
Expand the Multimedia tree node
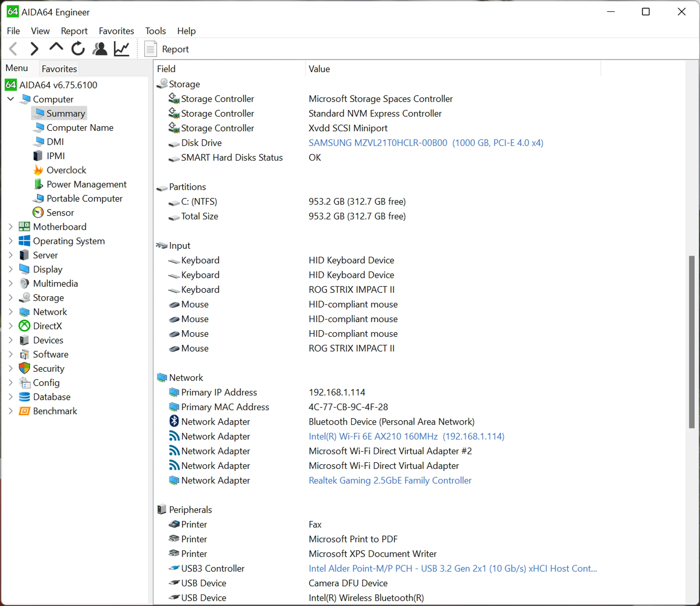(x=11, y=283)
